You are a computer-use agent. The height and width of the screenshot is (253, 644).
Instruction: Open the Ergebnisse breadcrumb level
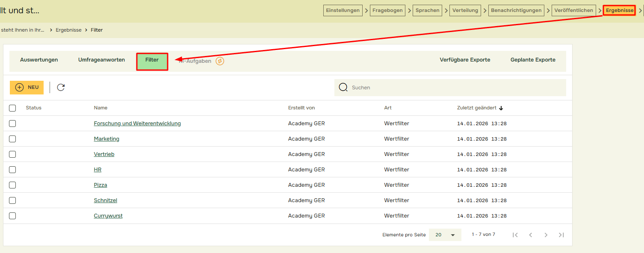tap(68, 30)
